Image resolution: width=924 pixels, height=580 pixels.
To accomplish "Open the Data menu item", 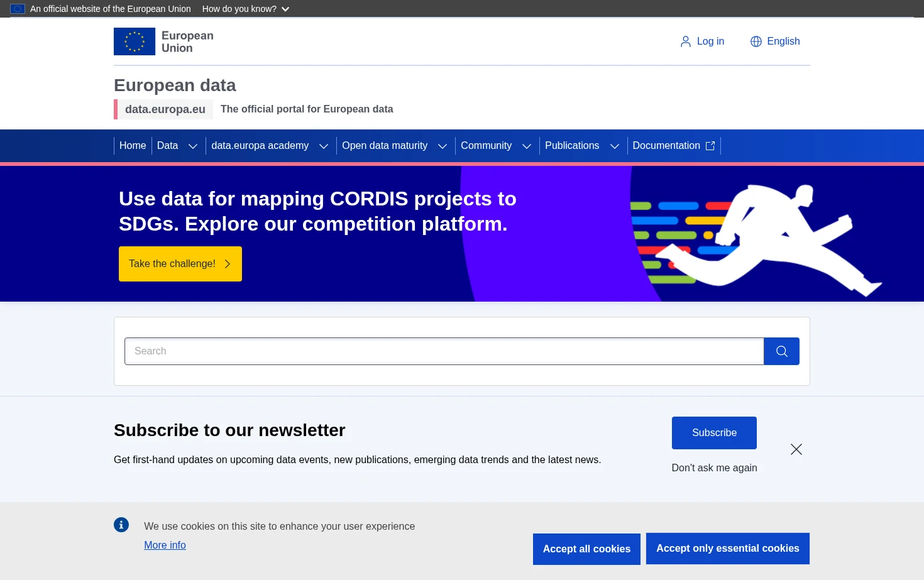I will coord(167,146).
